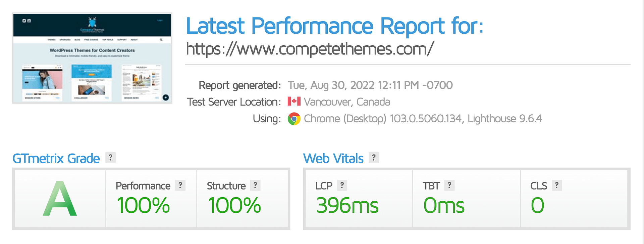The image size is (644, 244).
Task: Click the Canada flag icon
Action: click(x=294, y=101)
